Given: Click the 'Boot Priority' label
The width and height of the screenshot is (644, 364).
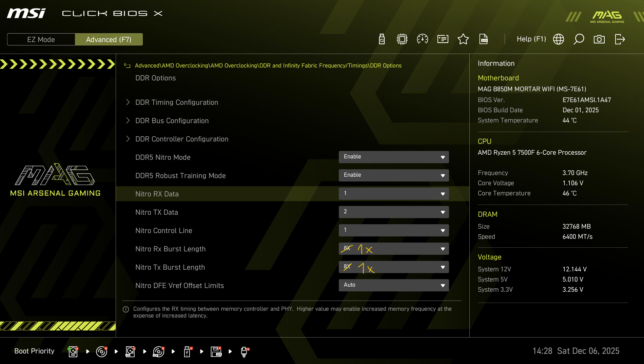Looking at the screenshot, I should 34,351.
